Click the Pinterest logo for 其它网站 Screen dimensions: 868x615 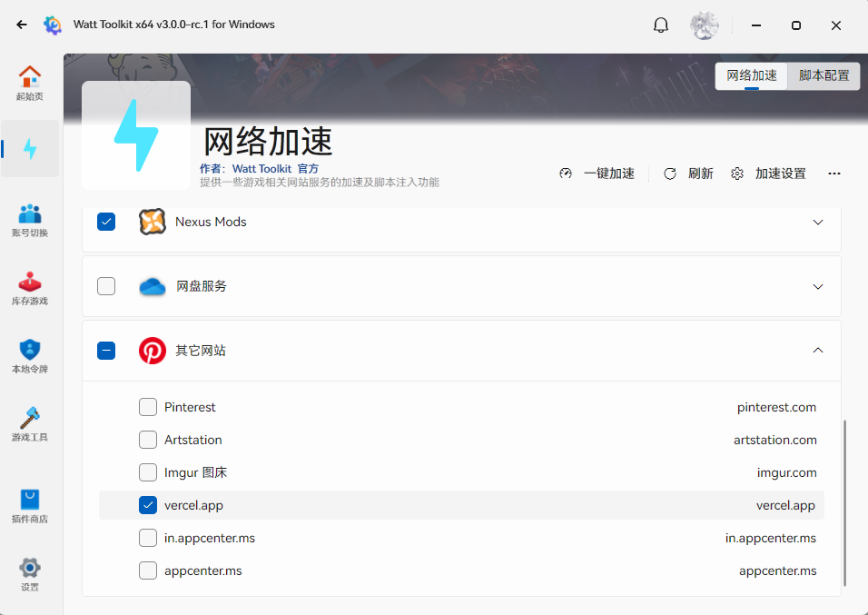point(153,351)
